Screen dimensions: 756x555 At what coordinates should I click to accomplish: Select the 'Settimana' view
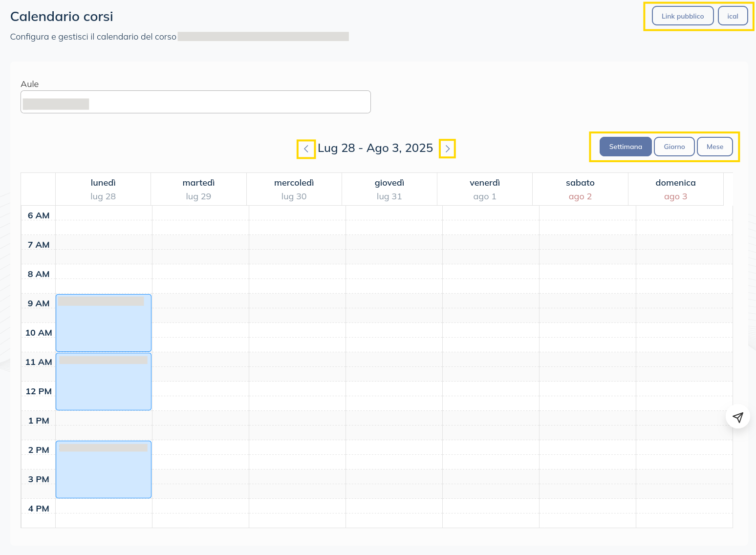coord(626,146)
